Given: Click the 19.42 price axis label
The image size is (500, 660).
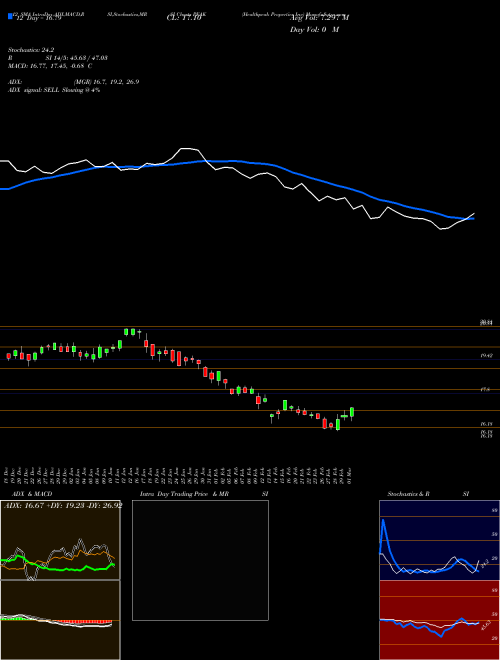Looking at the screenshot, I should tap(487, 356).
